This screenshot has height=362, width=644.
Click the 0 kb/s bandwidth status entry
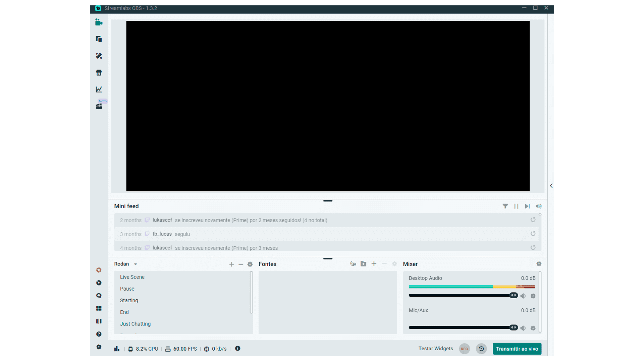pos(215,349)
